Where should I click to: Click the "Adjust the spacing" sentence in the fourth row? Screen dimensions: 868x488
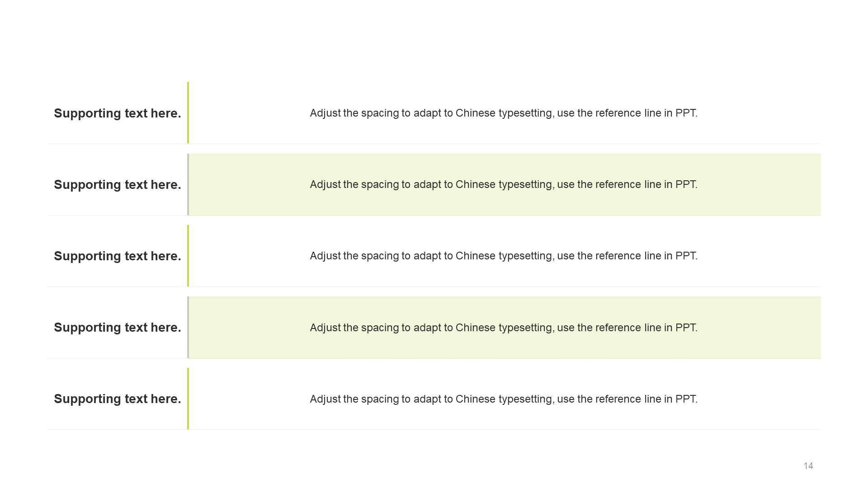click(x=503, y=328)
